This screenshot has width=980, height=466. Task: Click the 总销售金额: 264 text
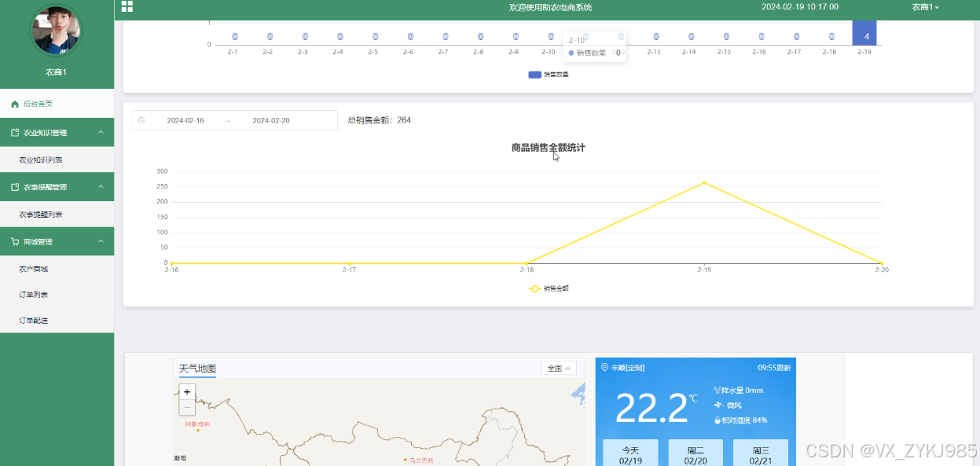[x=379, y=120]
